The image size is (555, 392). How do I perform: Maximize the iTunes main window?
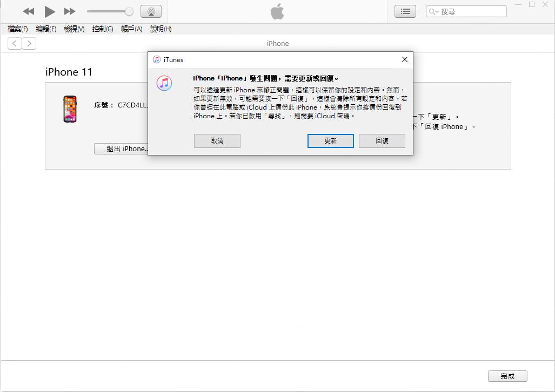(532, 5)
